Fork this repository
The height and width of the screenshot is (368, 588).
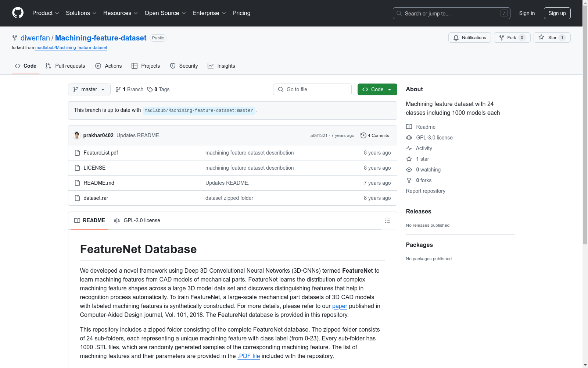pyautogui.click(x=512, y=38)
